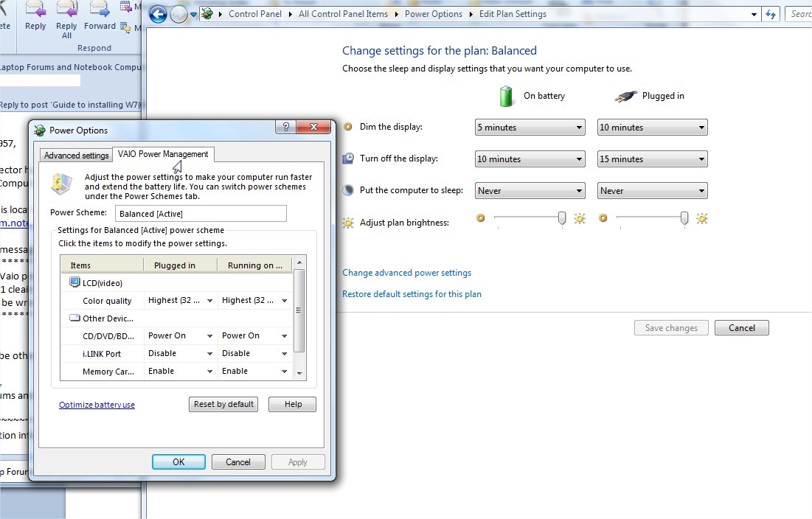Open the recent pages dropdown arrow beside navigation buttons
The width and height of the screenshot is (812, 519).
click(x=194, y=15)
